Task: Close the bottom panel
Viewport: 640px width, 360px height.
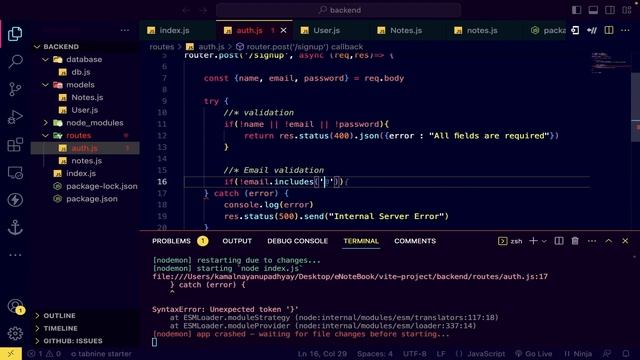Action: pos(625,241)
